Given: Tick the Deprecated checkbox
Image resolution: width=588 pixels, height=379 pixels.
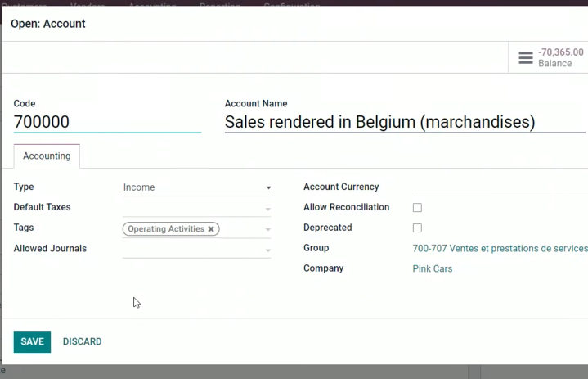Looking at the screenshot, I should tap(417, 228).
